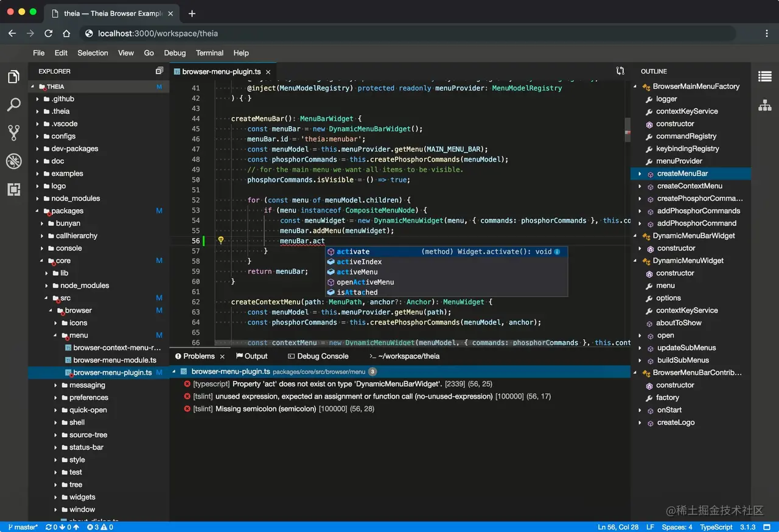
Task: Click the info icon beside activate suggestion
Action: point(557,251)
